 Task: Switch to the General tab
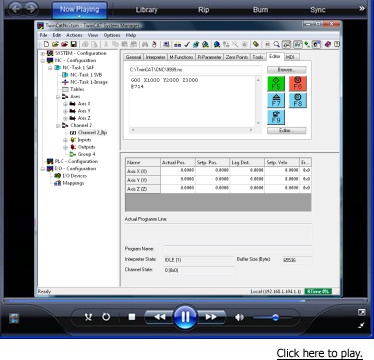133,57
